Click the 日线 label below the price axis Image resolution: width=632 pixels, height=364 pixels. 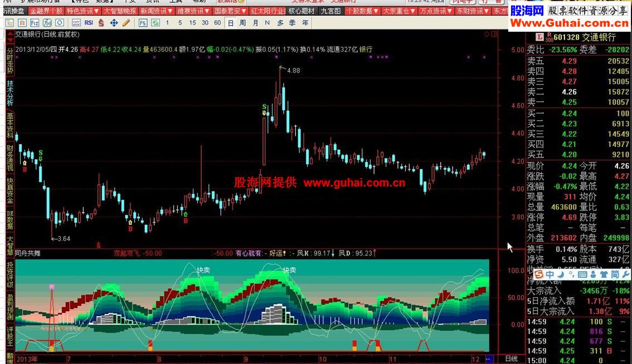tap(512, 359)
